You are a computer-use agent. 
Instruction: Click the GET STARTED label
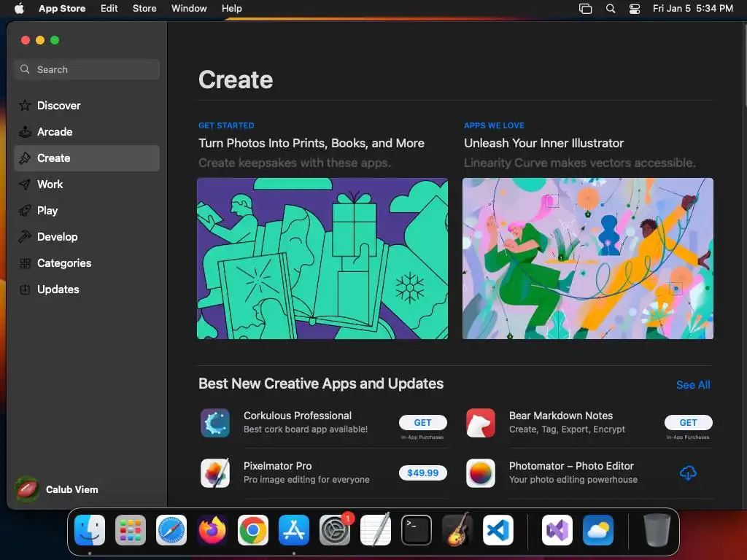click(226, 125)
